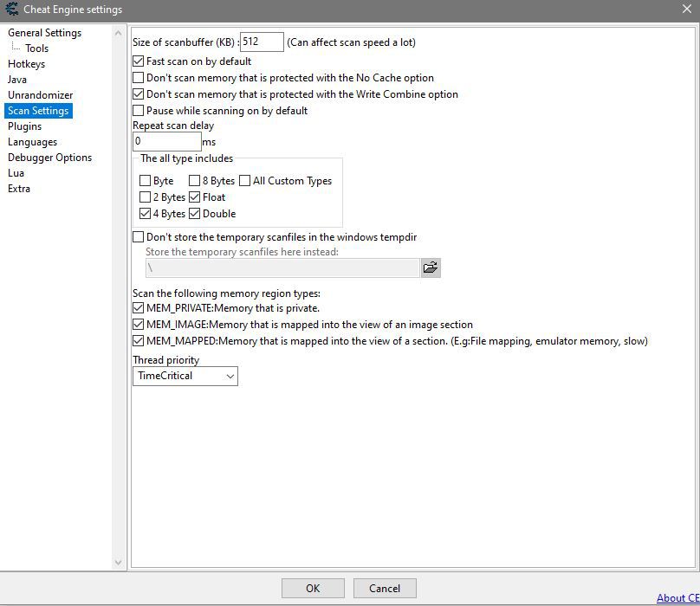The image size is (700, 606).
Task: Click the OK button
Action: [x=313, y=588]
